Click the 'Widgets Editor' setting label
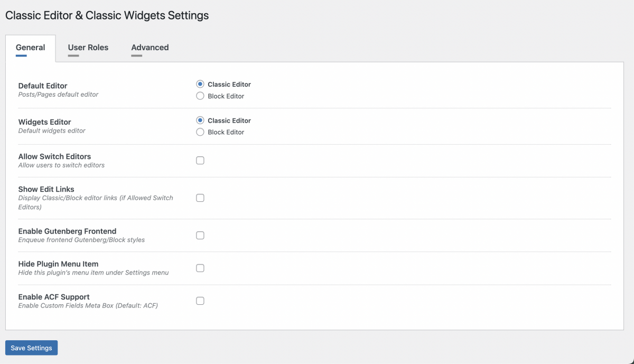Screen dimensions: 634x364 (45, 122)
